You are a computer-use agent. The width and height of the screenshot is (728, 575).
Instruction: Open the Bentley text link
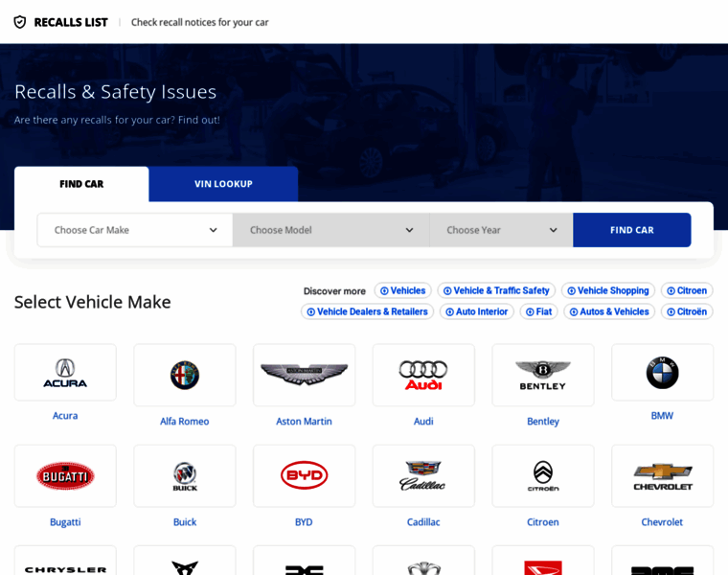pos(543,422)
